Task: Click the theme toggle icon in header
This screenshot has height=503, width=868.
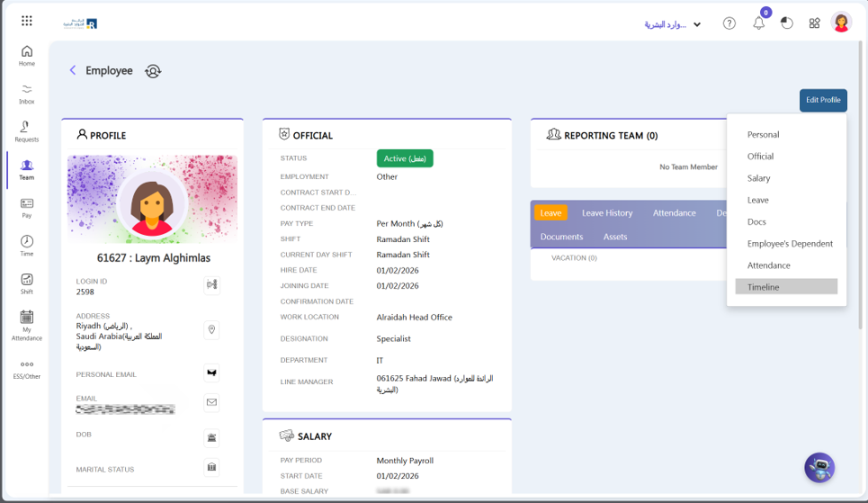Action: tap(787, 23)
